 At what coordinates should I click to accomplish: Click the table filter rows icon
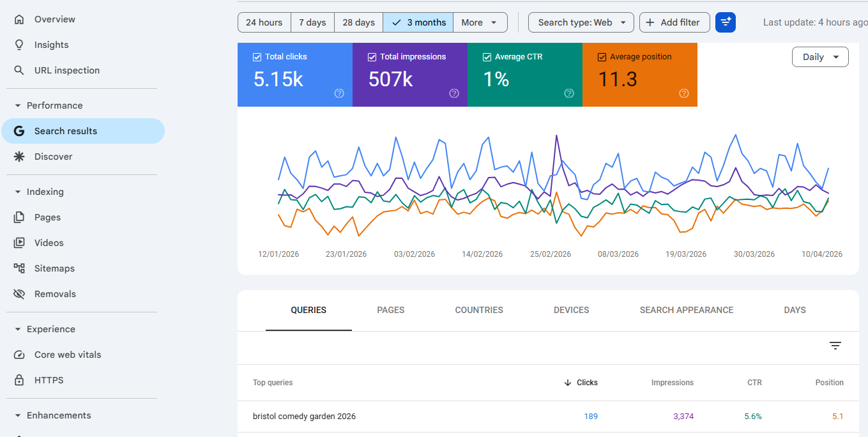click(835, 346)
